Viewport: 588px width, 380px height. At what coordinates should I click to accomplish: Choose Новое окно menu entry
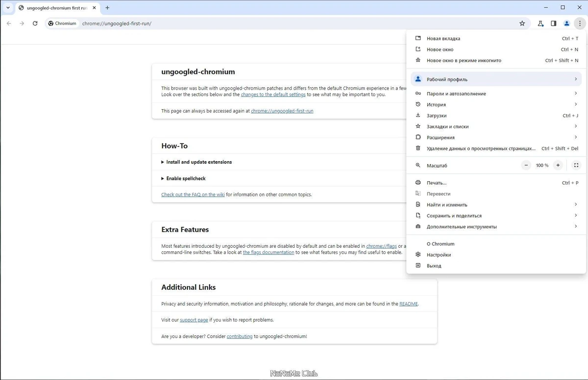496,49
